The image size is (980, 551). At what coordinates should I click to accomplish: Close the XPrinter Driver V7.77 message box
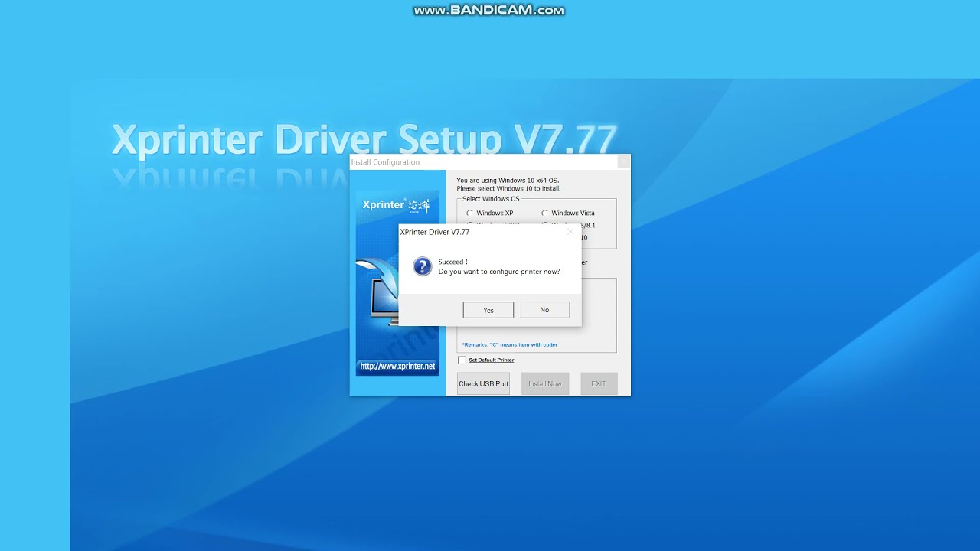coord(570,232)
